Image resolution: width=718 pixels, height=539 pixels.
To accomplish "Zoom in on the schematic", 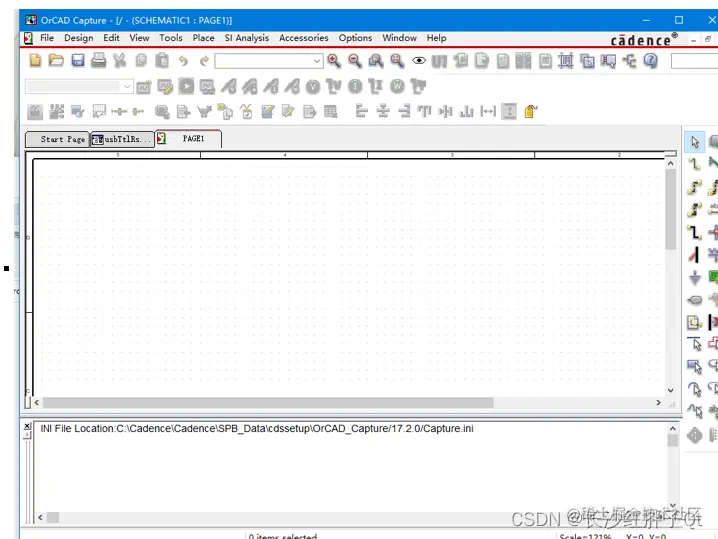I will [x=334, y=60].
